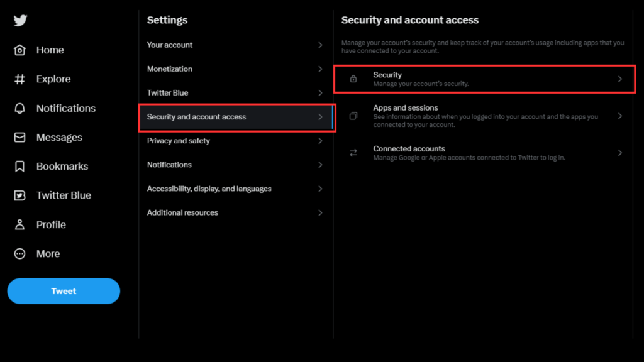Screen dimensions: 644x362
Task: Open Bookmarks via the bookmark icon
Action: (x=20, y=167)
